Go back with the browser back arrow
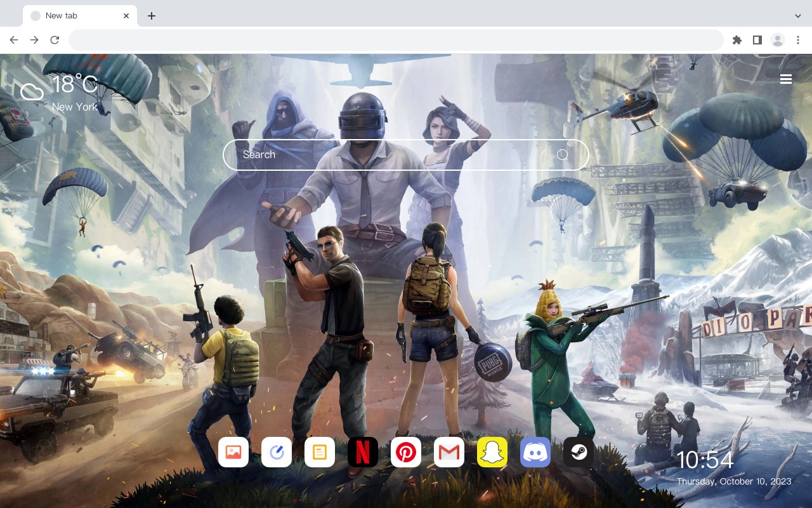The width and height of the screenshot is (812, 508). coord(14,40)
